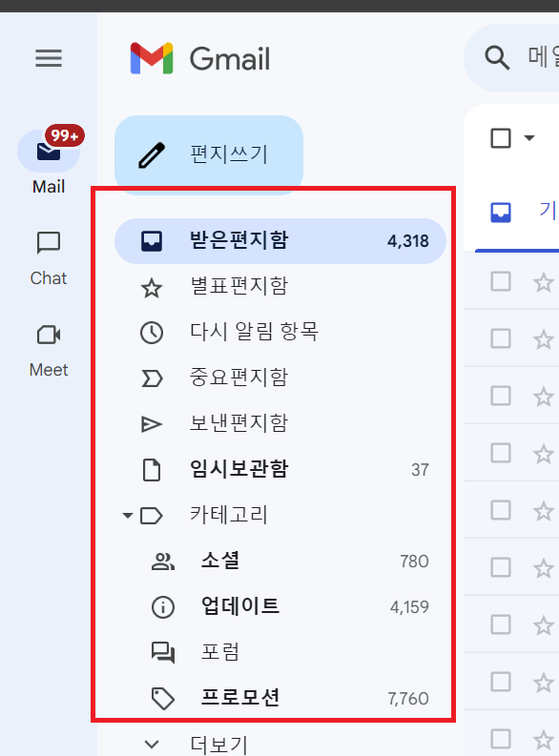Click the send arrow icon beside 보낸편지함

coord(152,424)
